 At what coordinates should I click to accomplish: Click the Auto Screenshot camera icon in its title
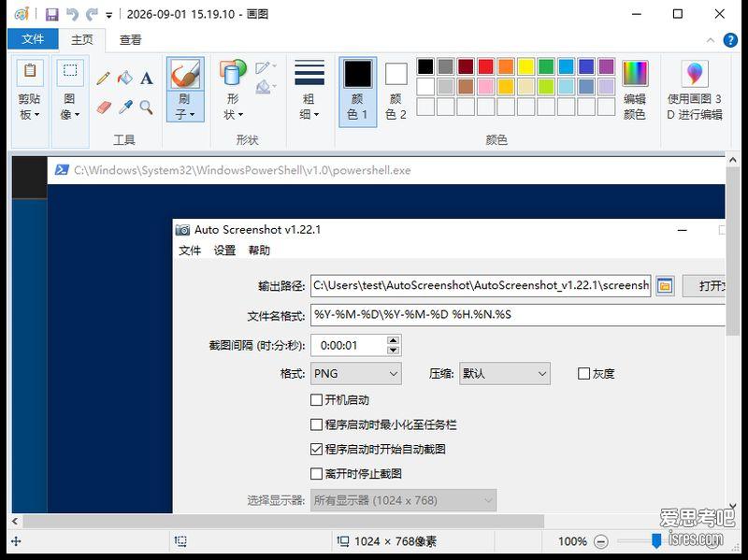[x=182, y=230]
